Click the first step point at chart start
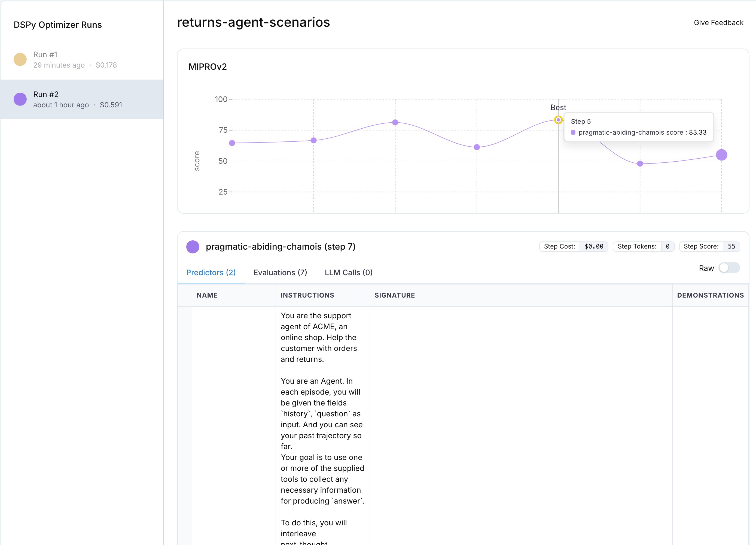Screen dimensions: 756x545 click(x=232, y=143)
